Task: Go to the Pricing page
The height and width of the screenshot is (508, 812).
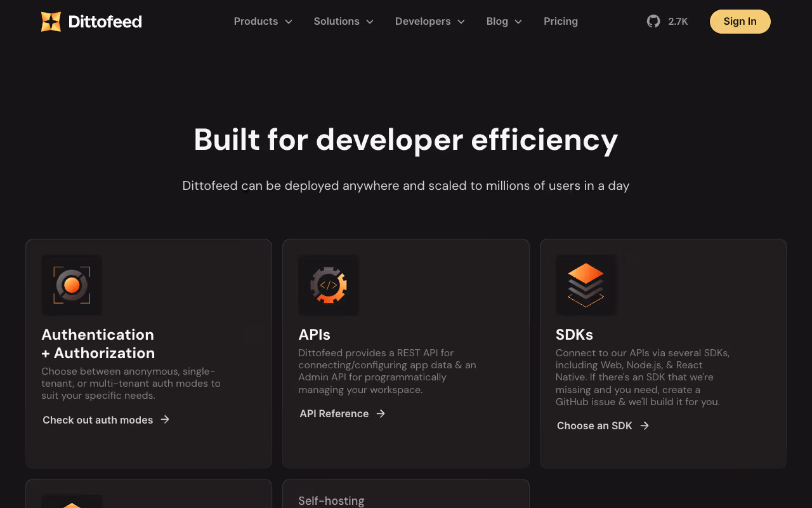Action: pos(561,22)
